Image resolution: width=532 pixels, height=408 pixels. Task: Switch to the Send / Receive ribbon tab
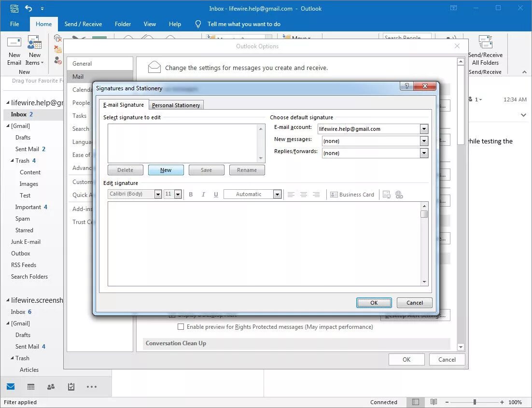coord(83,24)
